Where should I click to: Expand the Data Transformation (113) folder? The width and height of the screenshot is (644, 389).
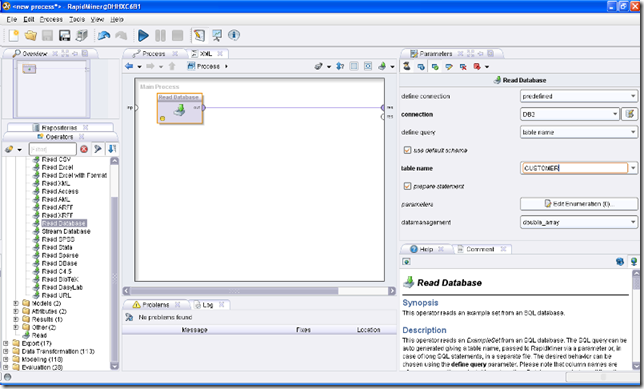[6, 352]
